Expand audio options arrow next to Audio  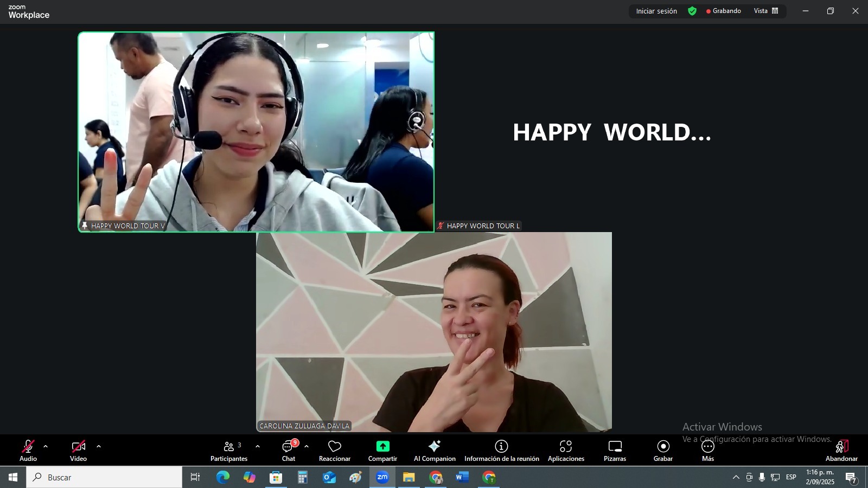point(46,446)
